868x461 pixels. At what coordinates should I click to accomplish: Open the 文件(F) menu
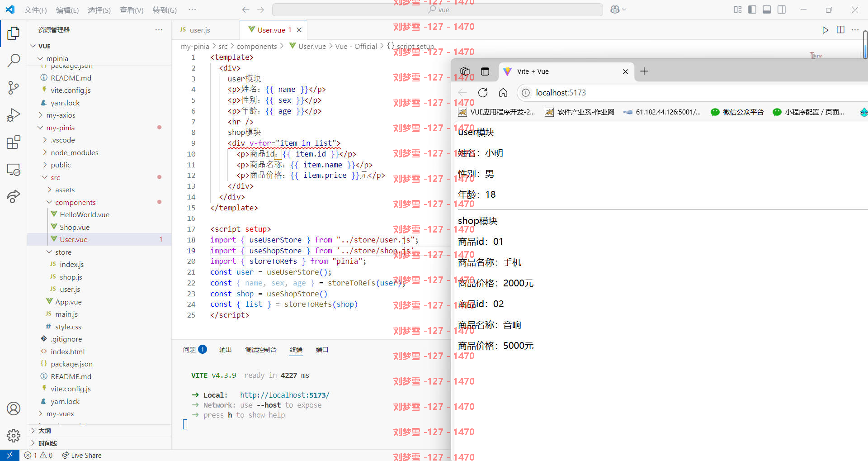coord(35,10)
